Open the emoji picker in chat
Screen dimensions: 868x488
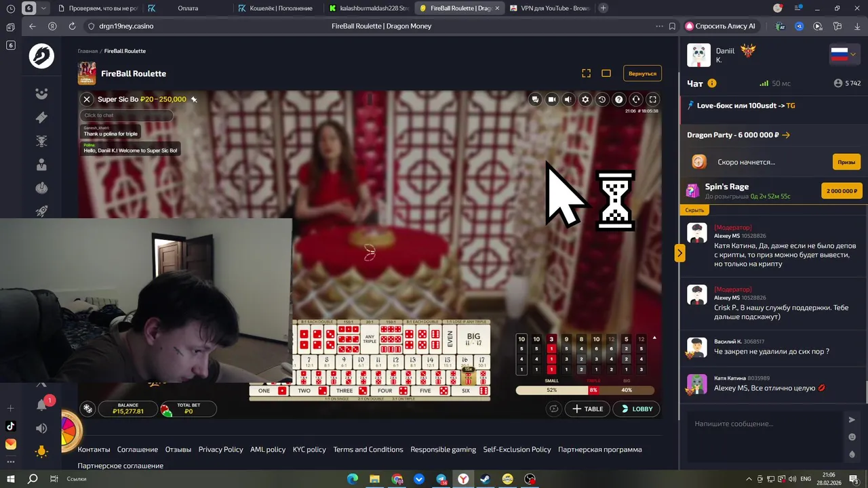pyautogui.click(x=852, y=437)
